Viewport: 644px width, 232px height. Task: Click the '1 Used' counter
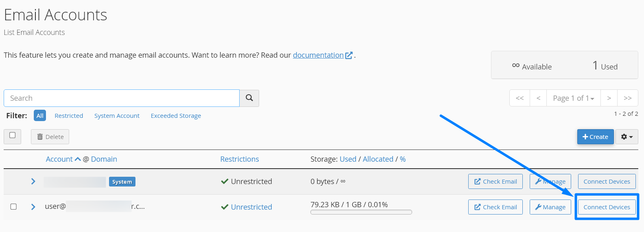coord(605,66)
